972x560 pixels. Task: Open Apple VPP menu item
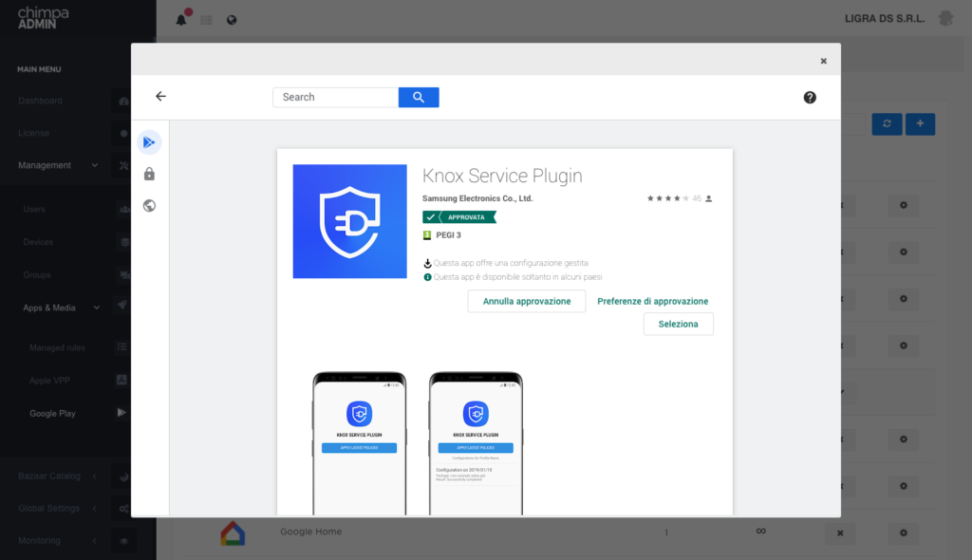click(49, 381)
